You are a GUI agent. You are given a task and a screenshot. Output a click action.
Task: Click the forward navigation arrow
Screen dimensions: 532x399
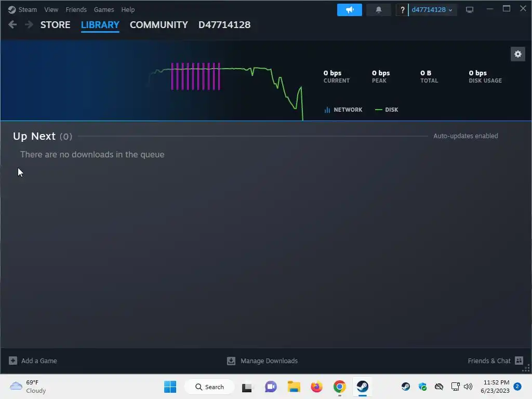[29, 24]
